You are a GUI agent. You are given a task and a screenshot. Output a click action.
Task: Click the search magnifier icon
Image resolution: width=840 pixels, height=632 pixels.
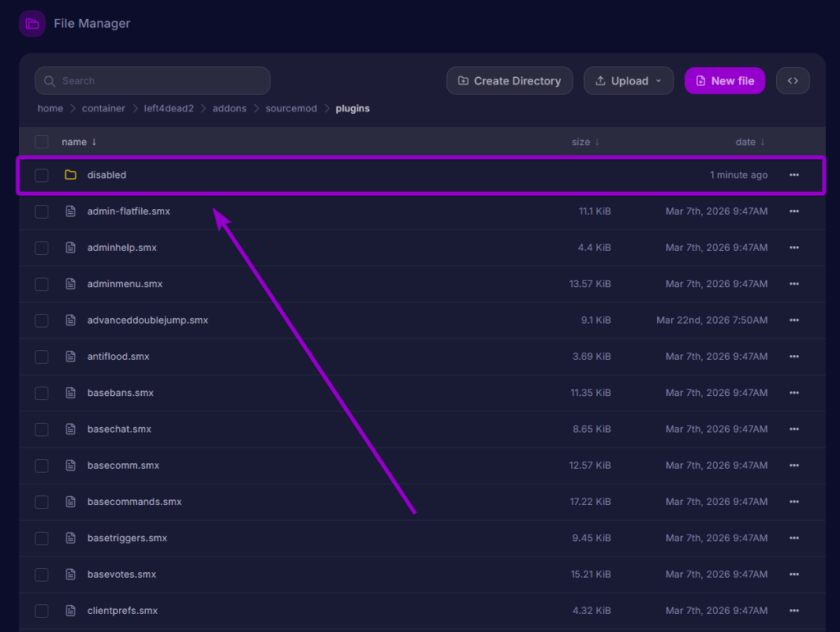pyautogui.click(x=50, y=80)
